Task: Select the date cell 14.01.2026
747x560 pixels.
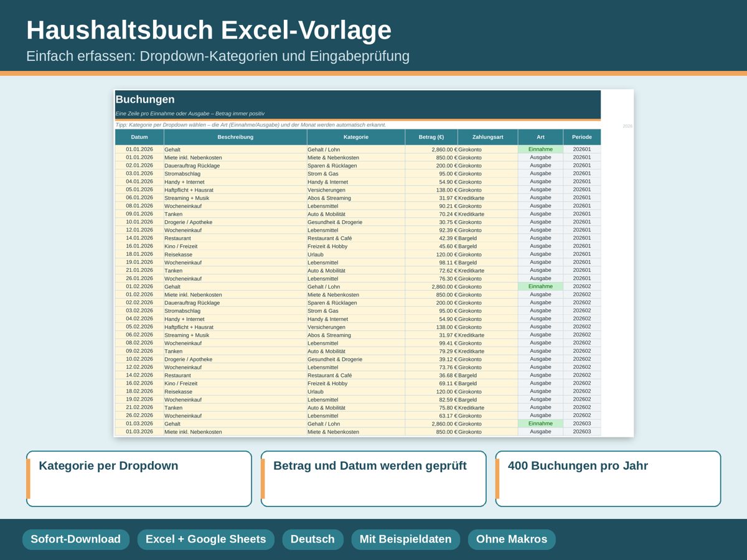Action: pyautogui.click(x=139, y=238)
